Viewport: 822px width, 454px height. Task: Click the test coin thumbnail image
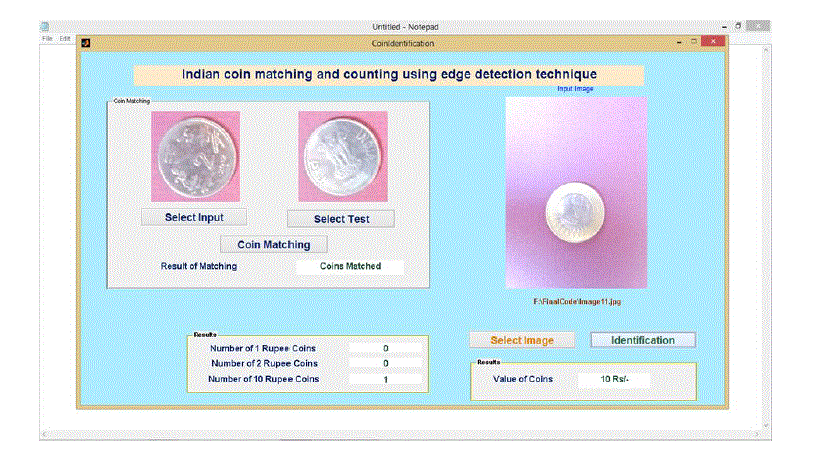pyautogui.click(x=342, y=156)
